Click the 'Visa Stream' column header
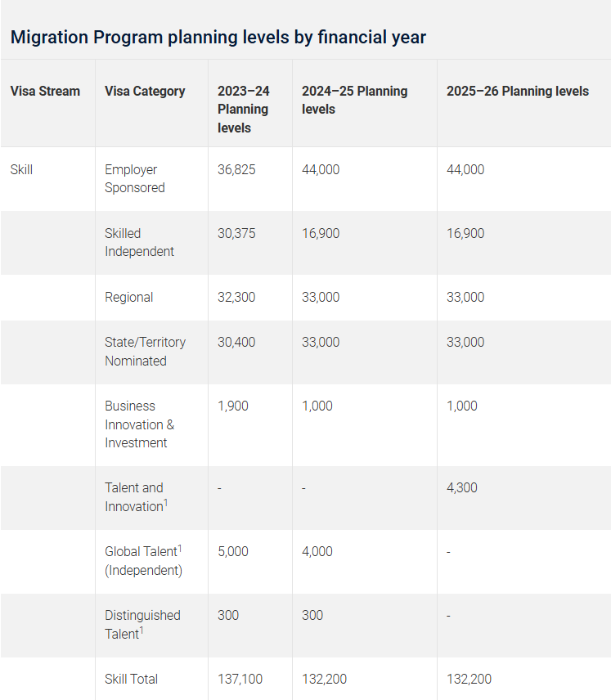611x700 pixels. [45, 91]
